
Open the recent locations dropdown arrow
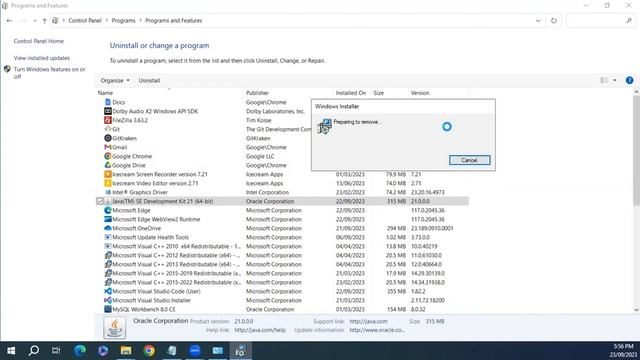point(35,20)
